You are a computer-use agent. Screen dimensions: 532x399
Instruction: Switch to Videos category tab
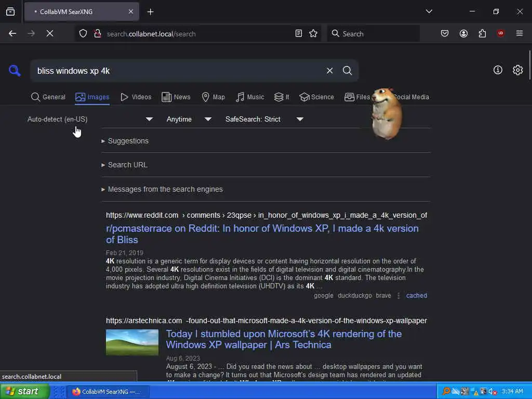136,97
